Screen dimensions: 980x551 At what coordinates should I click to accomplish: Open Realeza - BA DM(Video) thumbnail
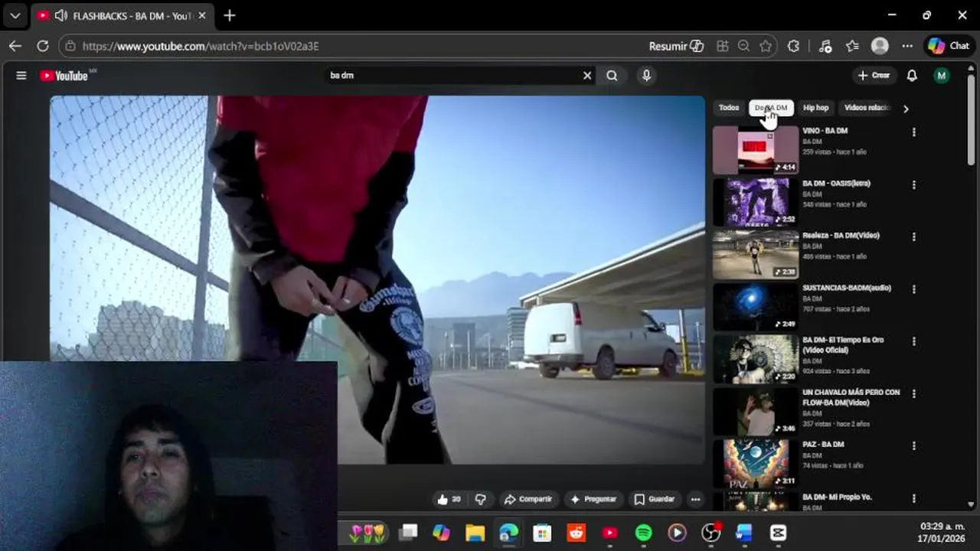[756, 254]
